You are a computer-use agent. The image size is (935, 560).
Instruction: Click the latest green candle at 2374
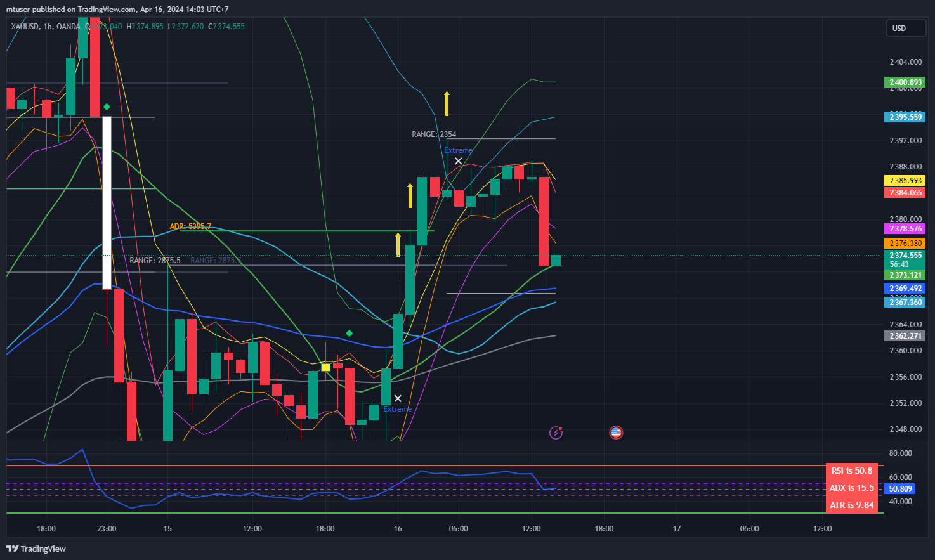click(556, 260)
